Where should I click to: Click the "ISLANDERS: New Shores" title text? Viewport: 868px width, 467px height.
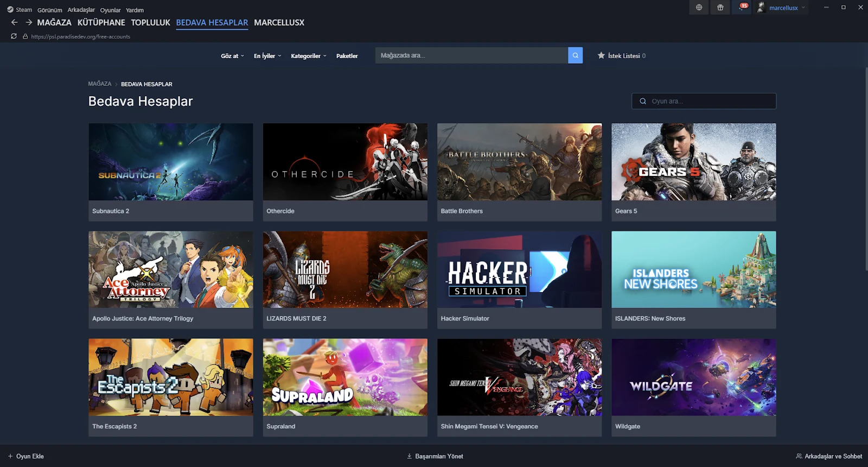pyautogui.click(x=650, y=319)
